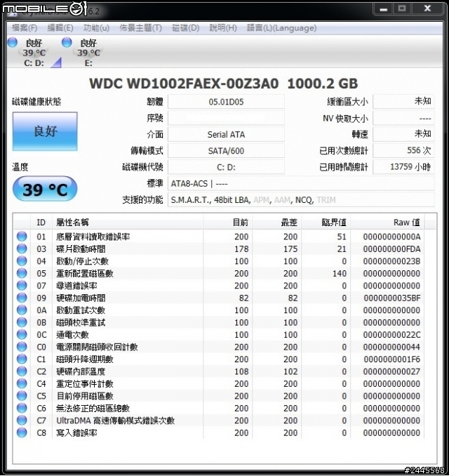Click the 屬性名稱 column header
Viewport: 449px width, 476px height.
128,223
